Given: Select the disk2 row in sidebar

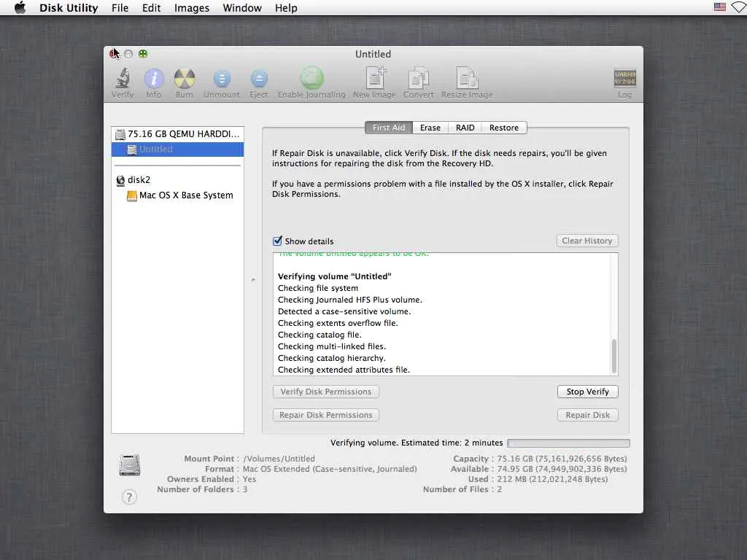Looking at the screenshot, I should coord(178,180).
